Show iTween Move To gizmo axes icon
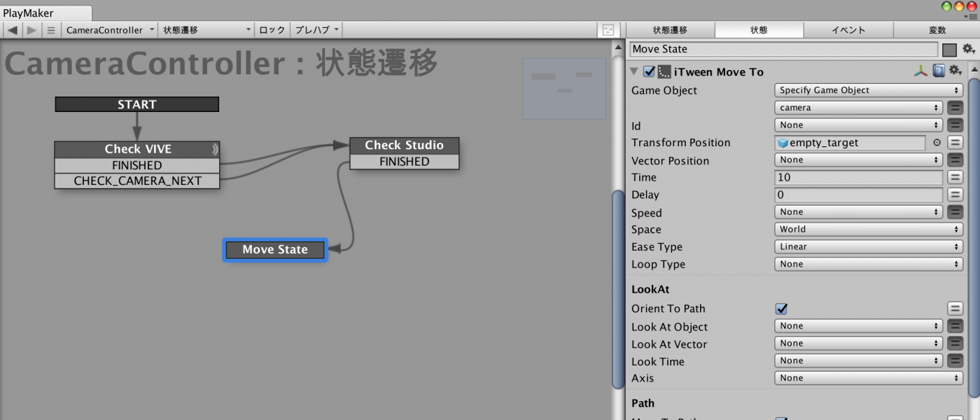Screen dimensions: 980x420 pos(920,71)
